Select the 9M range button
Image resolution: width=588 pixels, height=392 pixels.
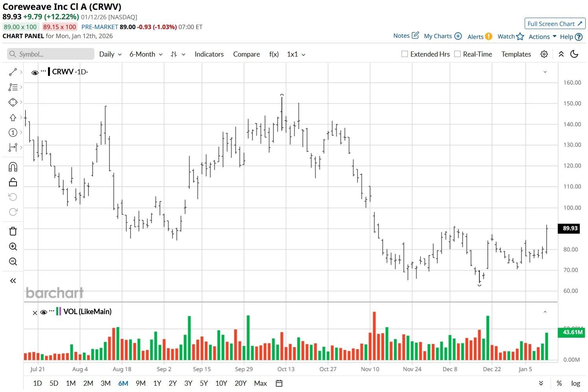pyautogui.click(x=140, y=383)
